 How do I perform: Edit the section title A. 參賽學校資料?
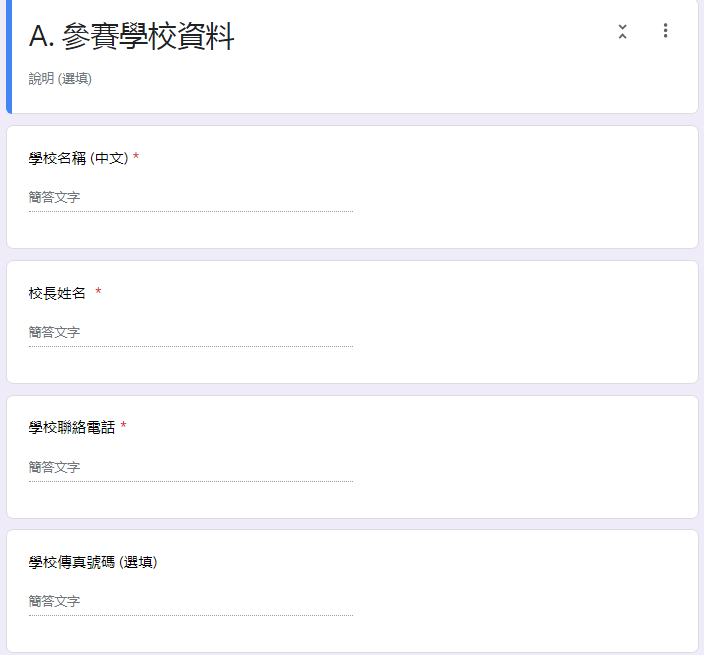click(131, 36)
